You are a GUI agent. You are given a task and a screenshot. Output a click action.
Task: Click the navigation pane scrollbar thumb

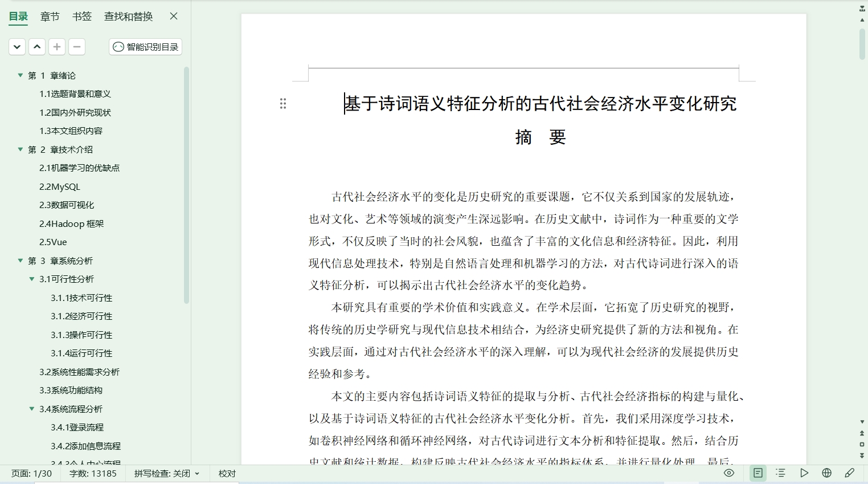pyautogui.click(x=186, y=185)
